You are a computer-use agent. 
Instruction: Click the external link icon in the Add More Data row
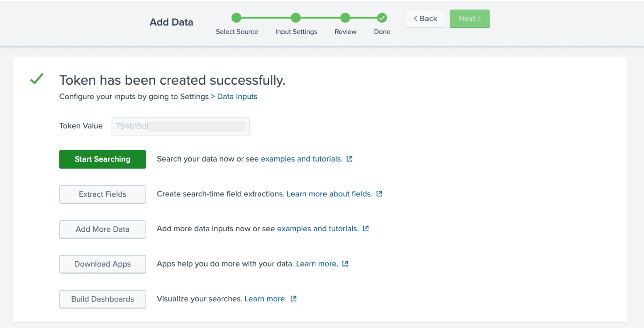[366, 228]
